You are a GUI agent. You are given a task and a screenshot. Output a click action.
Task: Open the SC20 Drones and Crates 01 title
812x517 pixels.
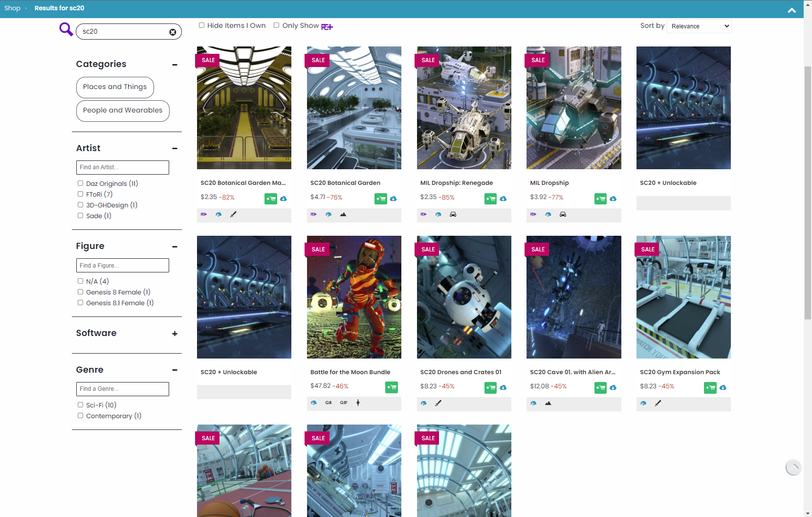point(461,372)
